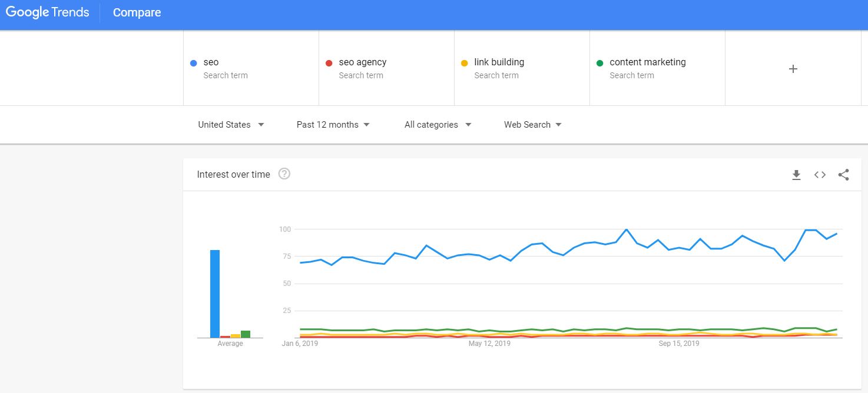Click the 100 y-axis label
This screenshot has height=393, width=868.
click(285, 229)
